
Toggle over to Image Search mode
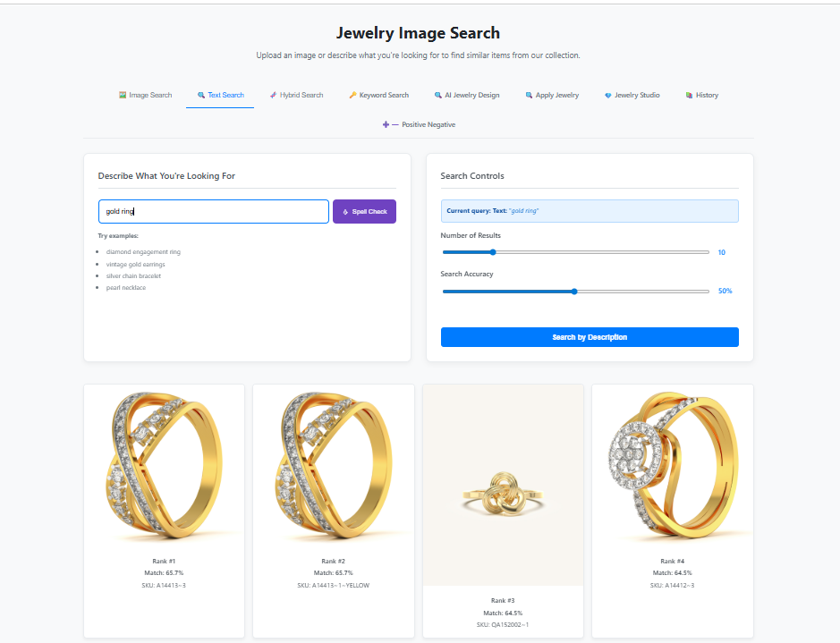[145, 94]
